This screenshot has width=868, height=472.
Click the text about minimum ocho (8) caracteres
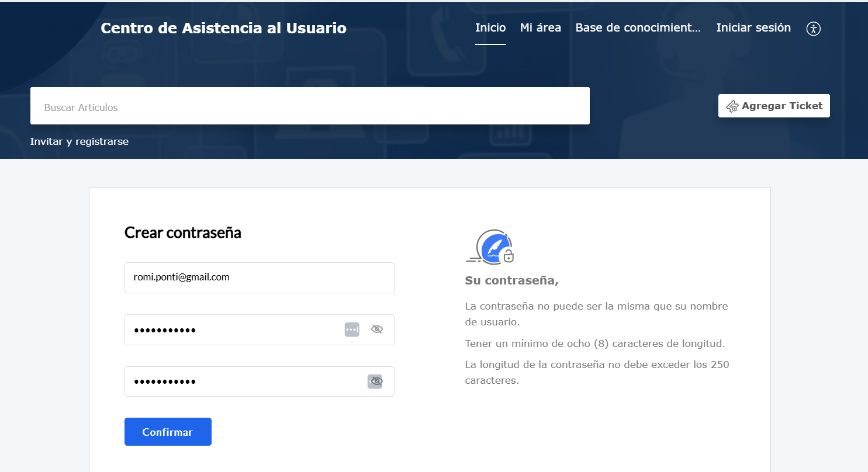click(595, 343)
